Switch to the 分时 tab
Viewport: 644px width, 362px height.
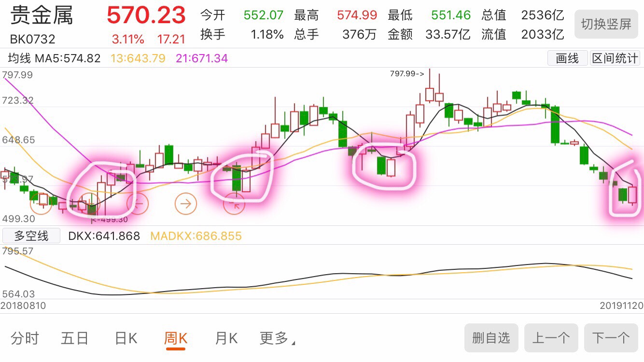[x=25, y=338]
